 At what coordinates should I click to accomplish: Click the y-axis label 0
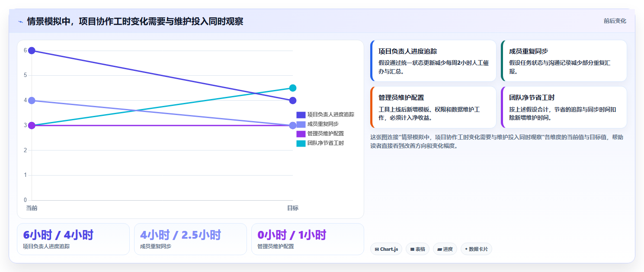point(25,200)
